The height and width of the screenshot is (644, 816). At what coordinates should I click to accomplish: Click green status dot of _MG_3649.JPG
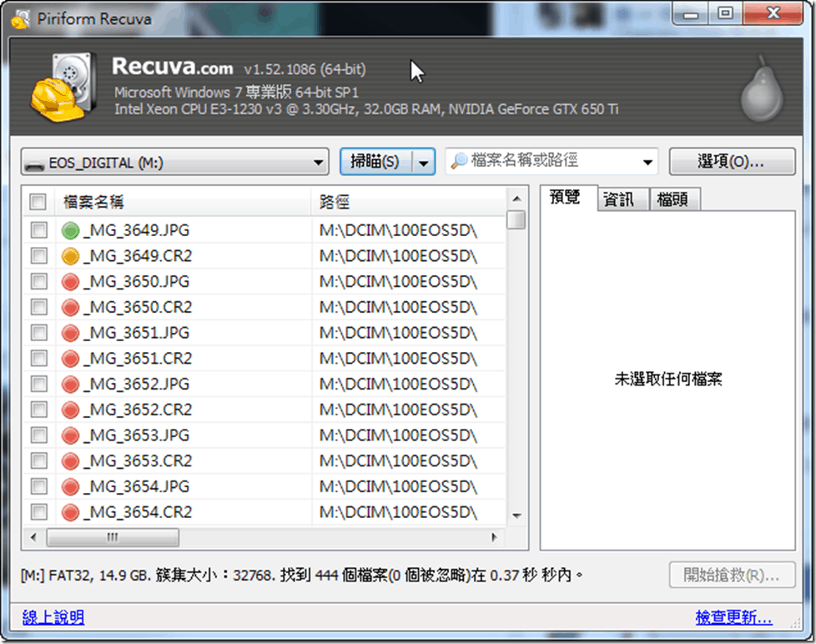71,230
